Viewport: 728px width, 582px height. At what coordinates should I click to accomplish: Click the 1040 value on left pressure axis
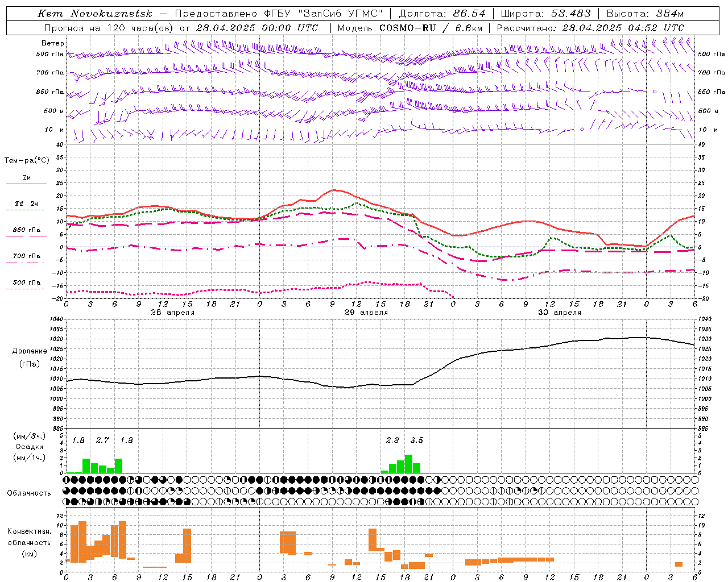pyautogui.click(x=56, y=319)
